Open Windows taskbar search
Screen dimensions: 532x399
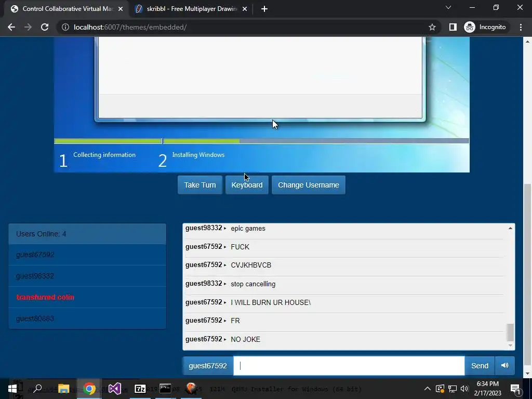37,389
